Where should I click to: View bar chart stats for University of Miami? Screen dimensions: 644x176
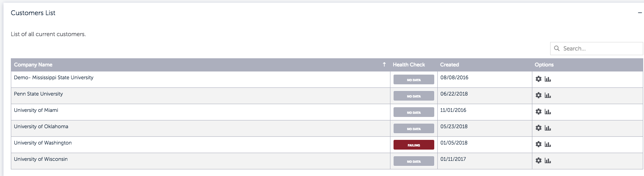click(548, 112)
